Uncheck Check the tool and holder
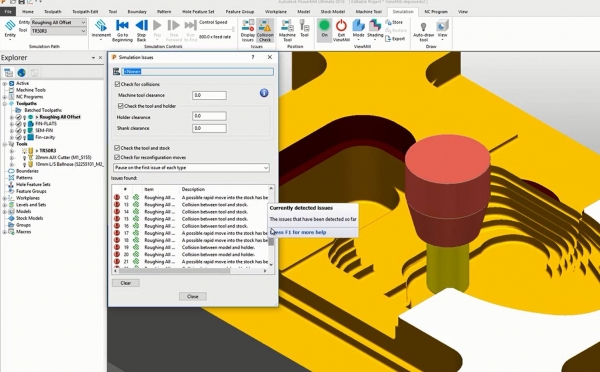Viewport: 600px width, 372px height. coord(121,106)
